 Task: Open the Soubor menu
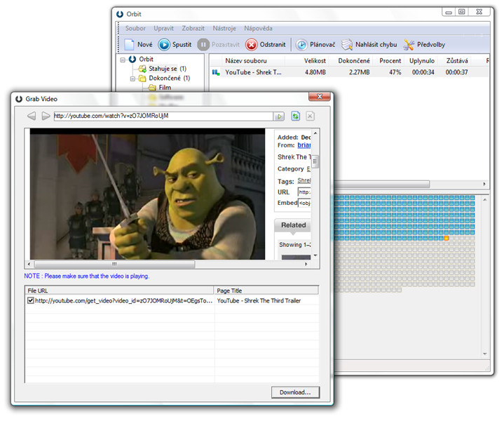[x=135, y=28]
